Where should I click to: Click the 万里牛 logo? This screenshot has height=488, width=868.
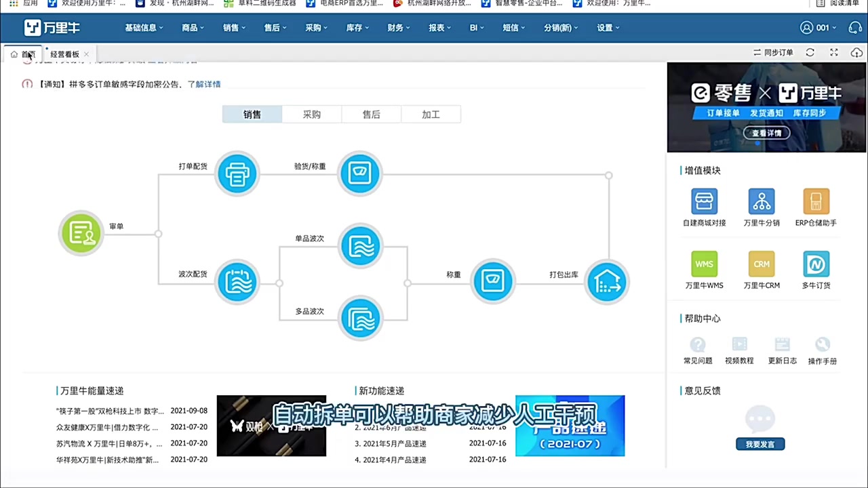point(53,28)
